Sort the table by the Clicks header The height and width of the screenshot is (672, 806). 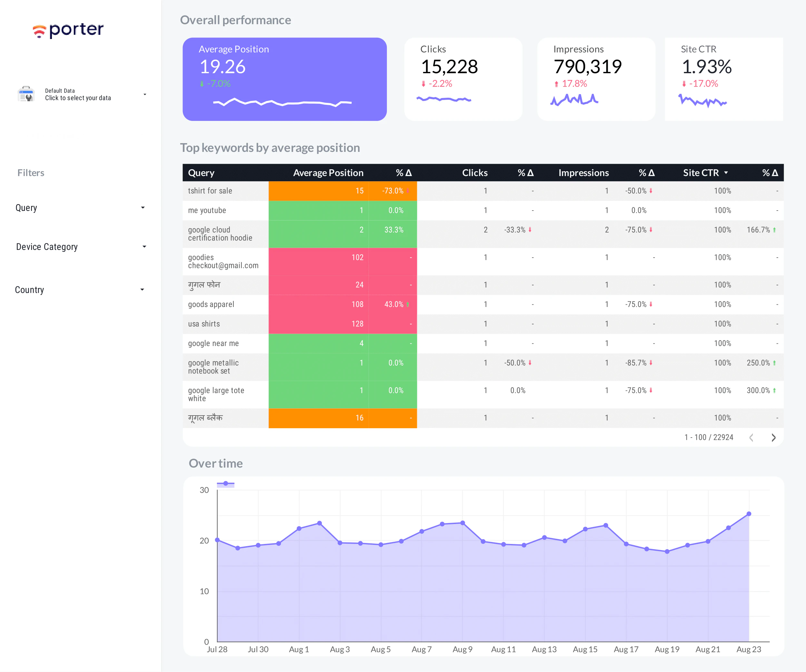pos(475,173)
